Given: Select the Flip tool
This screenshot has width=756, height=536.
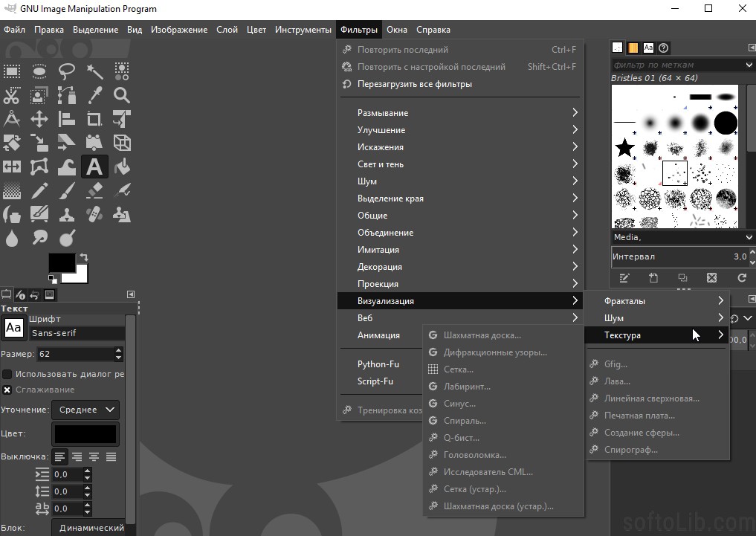Looking at the screenshot, I should pos(12,167).
